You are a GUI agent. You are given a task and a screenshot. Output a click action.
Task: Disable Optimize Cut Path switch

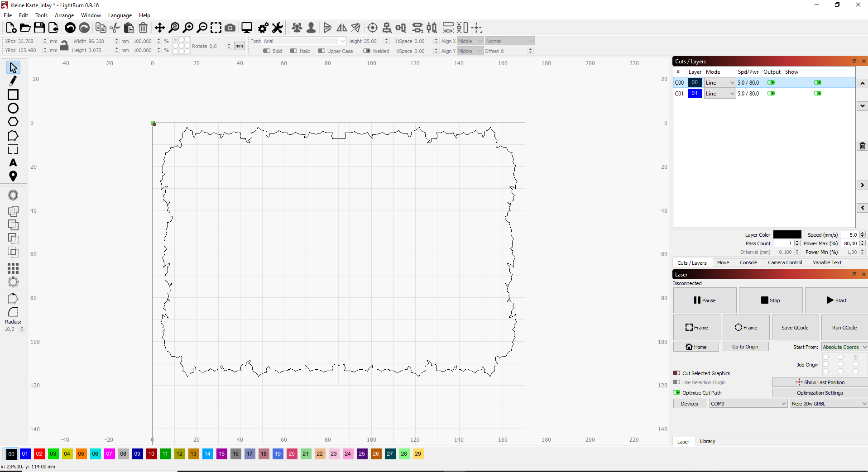676,393
